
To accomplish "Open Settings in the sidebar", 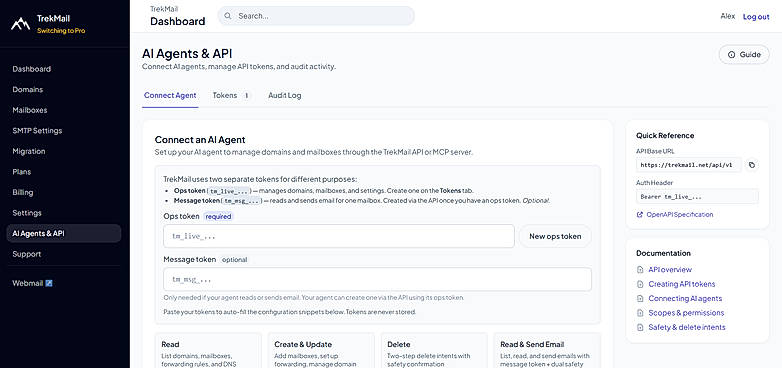I will tap(64, 213).
